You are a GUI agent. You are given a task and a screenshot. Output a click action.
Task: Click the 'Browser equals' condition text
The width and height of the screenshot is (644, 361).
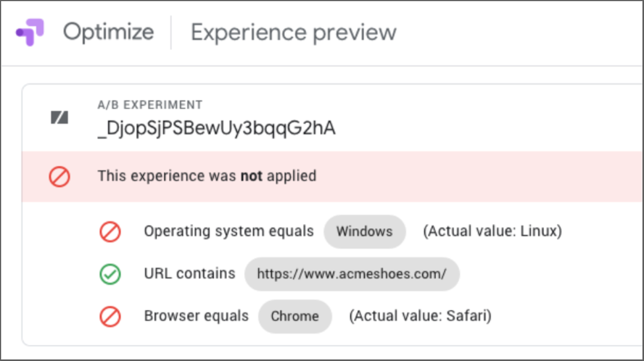point(196,316)
